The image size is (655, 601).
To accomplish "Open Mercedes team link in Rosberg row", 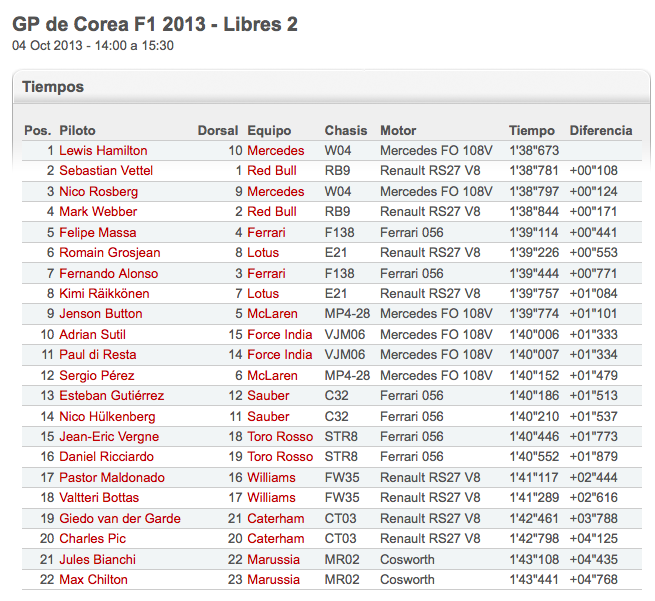I will coord(276,191).
